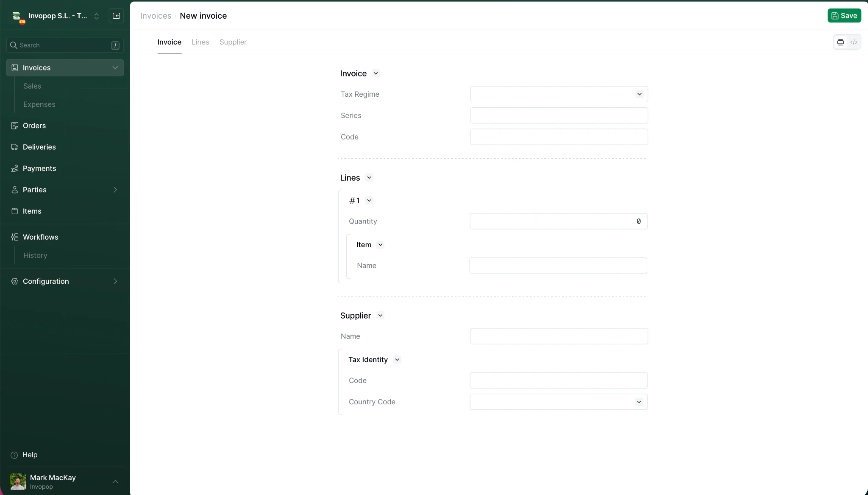The image size is (868, 495).
Task: Select the Orders icon in sidebar
Action: tap(15, 126)
